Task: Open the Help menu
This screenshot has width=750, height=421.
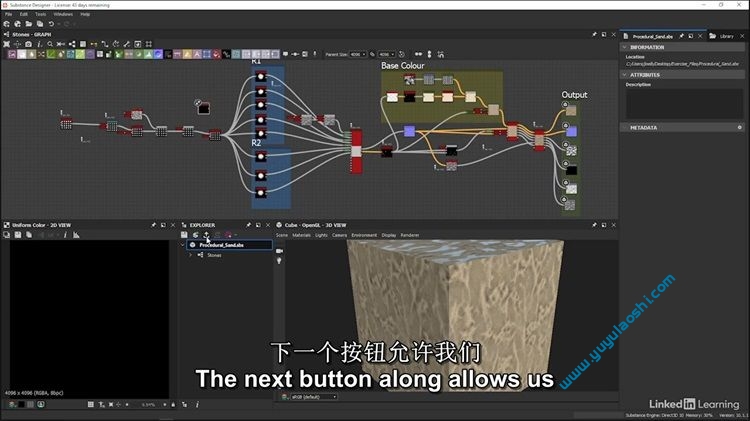Action: 85,14
